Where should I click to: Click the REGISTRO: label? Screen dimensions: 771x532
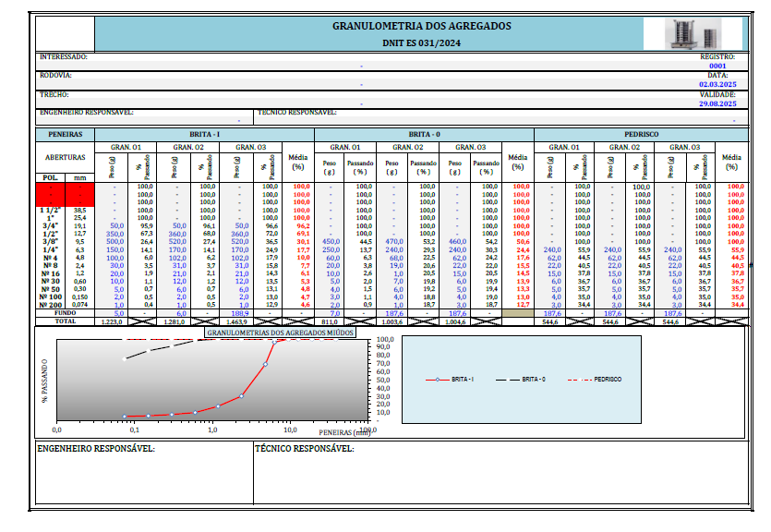[x=717, y=57]
